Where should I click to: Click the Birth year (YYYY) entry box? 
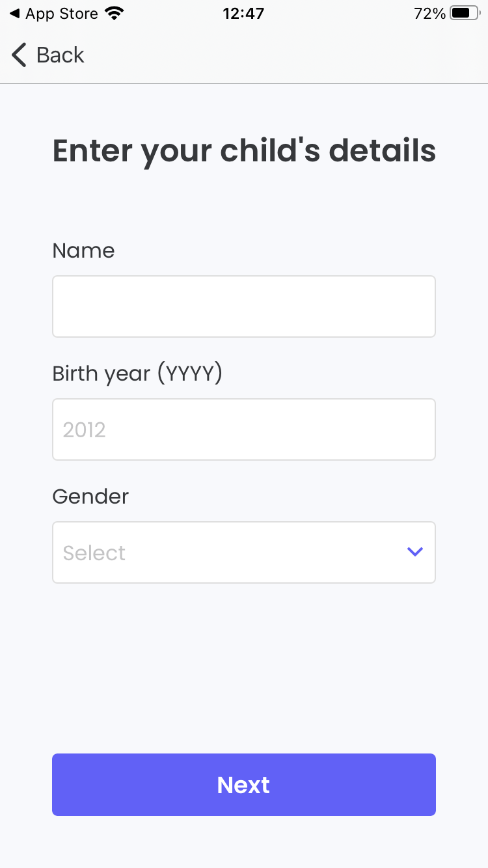(x=244, y=429)
